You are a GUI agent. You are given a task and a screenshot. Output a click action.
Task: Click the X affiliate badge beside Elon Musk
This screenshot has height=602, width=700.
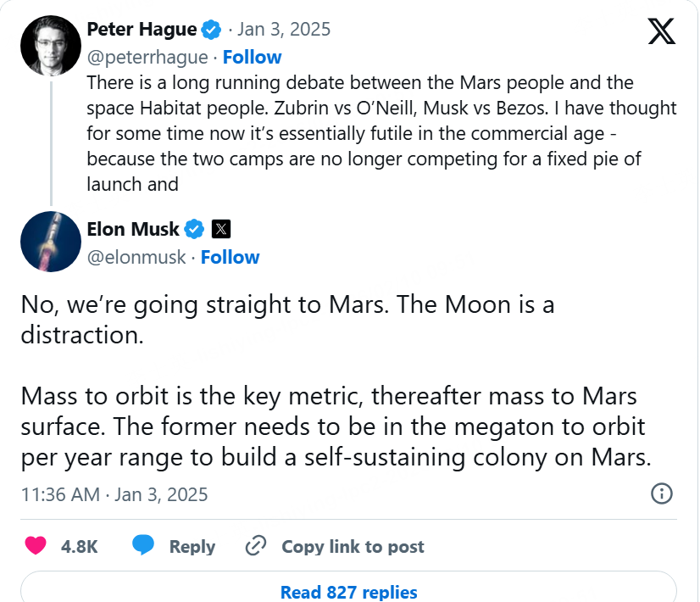pos(220,229)
